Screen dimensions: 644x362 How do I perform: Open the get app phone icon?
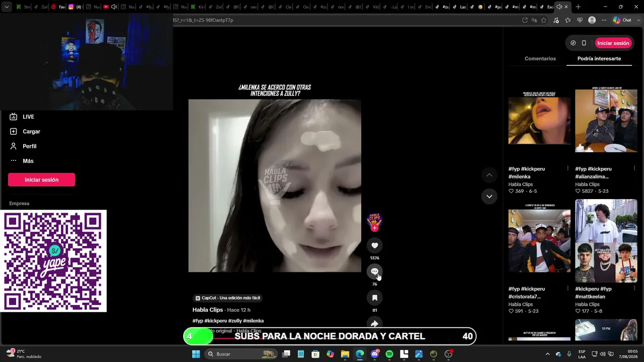click(584, 43)
